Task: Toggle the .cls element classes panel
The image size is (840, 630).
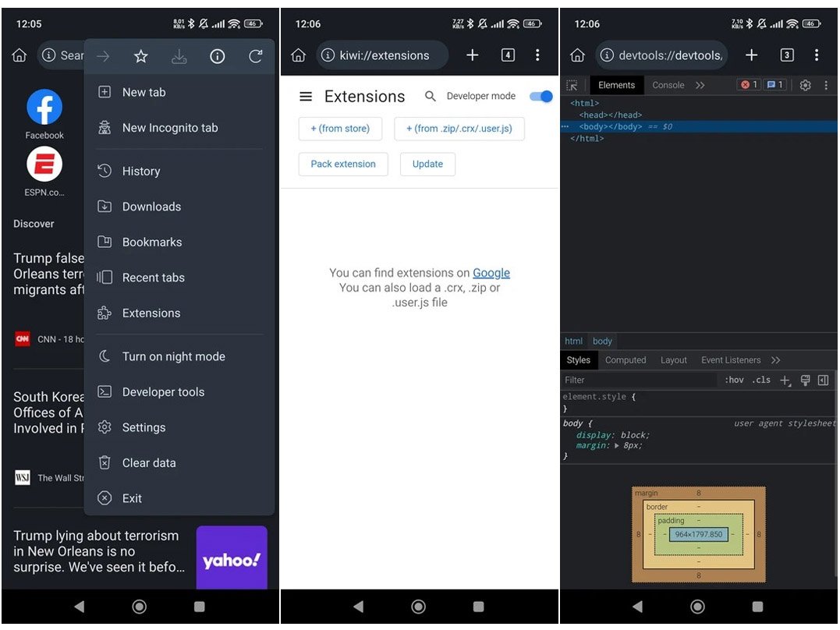Action: [x=762, y=380]
